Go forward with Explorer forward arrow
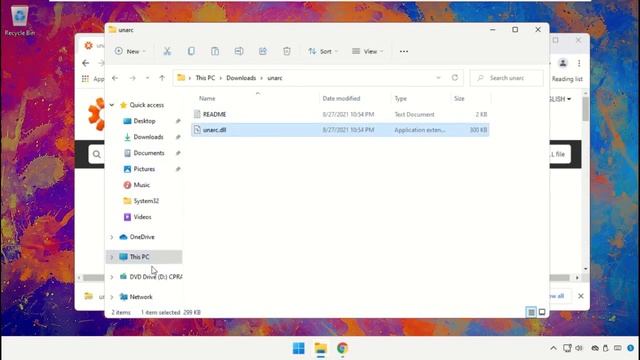This screenshot has width=640, height=360. (132, 78)
